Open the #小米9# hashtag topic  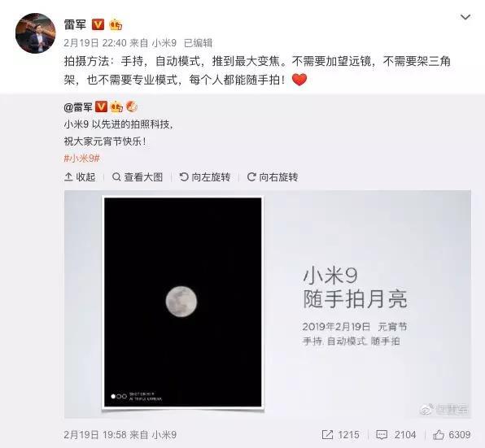point(81,159)
